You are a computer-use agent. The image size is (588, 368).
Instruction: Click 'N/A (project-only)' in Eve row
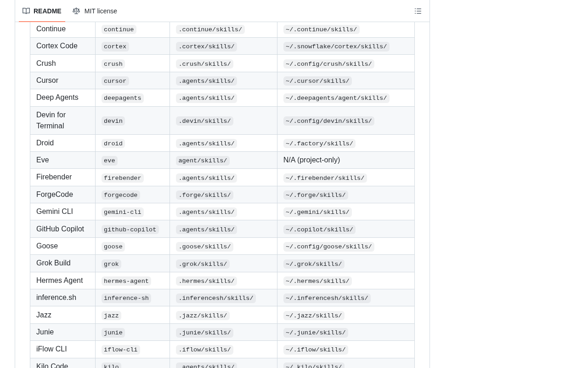(311, 160)
